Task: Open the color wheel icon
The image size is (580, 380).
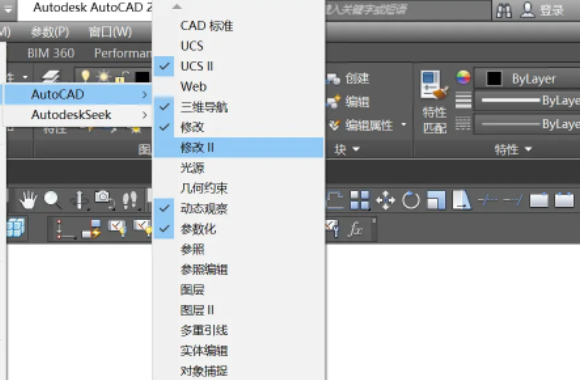Action: pos(463,78)
